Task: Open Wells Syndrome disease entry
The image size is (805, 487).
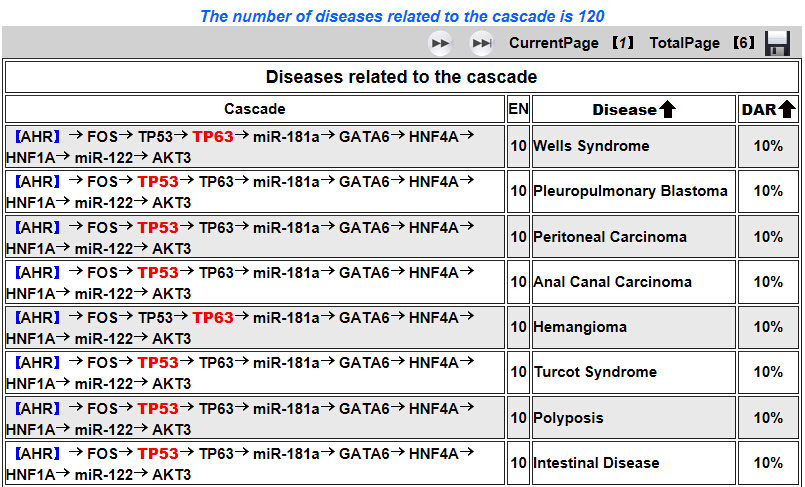Action: (x=591, y=146)
